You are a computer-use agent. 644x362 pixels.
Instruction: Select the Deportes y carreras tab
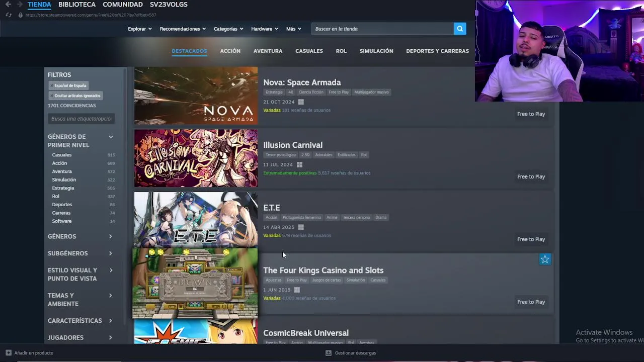click(437, 51)
